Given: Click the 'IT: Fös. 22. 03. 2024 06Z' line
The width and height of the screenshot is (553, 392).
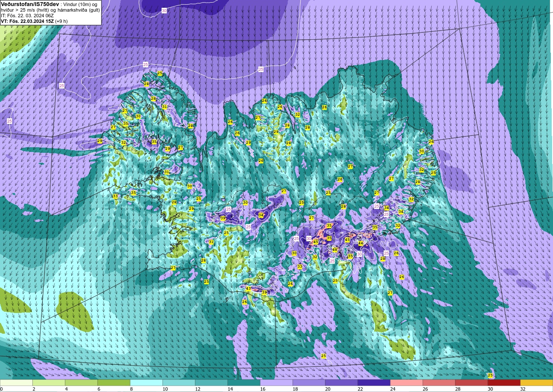Looking at the screenshot, I should (27, 15).
